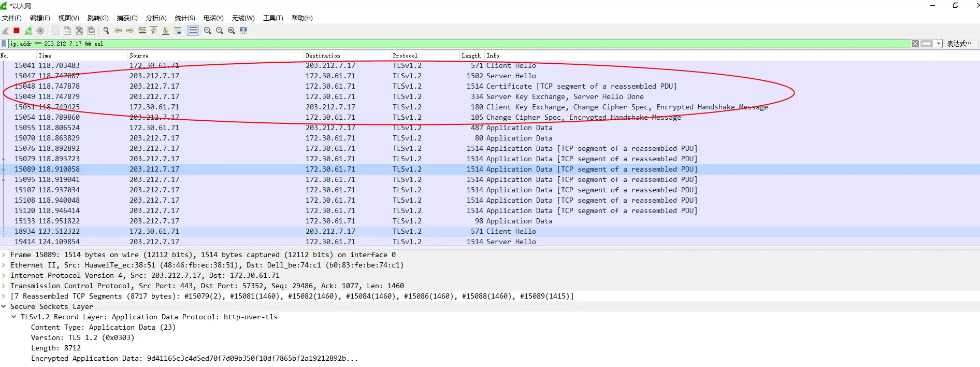Jump to the first packet
980x367 pixels.
tap(154, 31)
